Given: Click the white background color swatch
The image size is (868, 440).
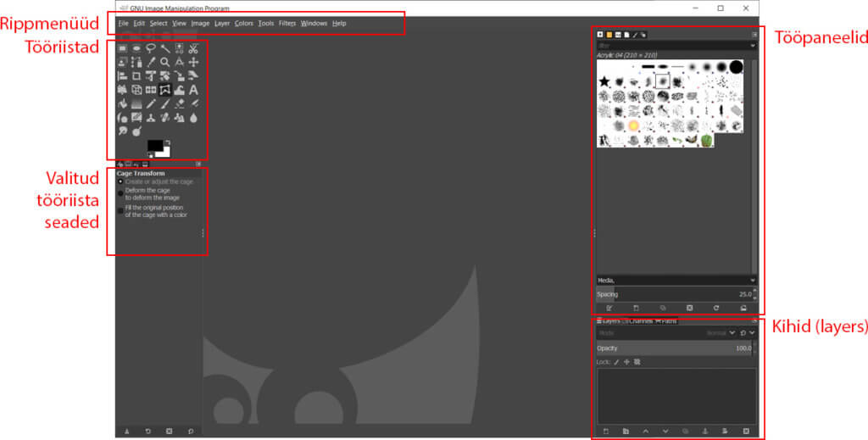Looking at the screenshot, I should pos(164,153).
